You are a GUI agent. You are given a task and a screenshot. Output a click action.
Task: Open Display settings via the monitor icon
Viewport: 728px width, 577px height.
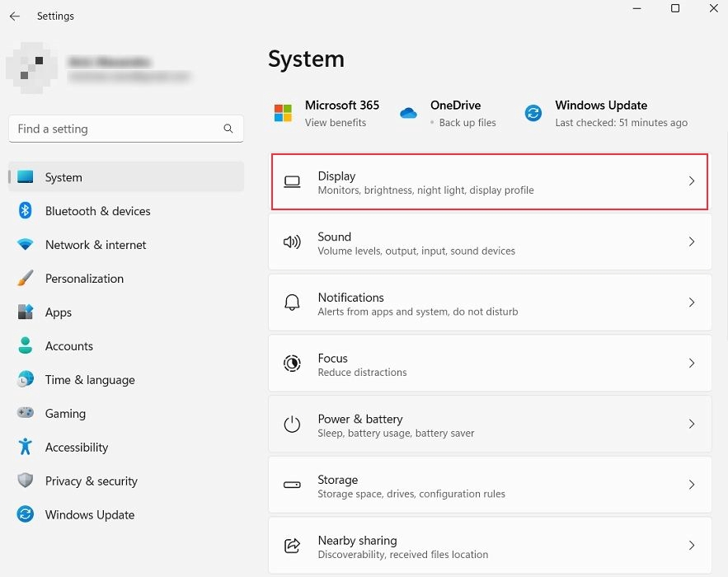(293, 182)
